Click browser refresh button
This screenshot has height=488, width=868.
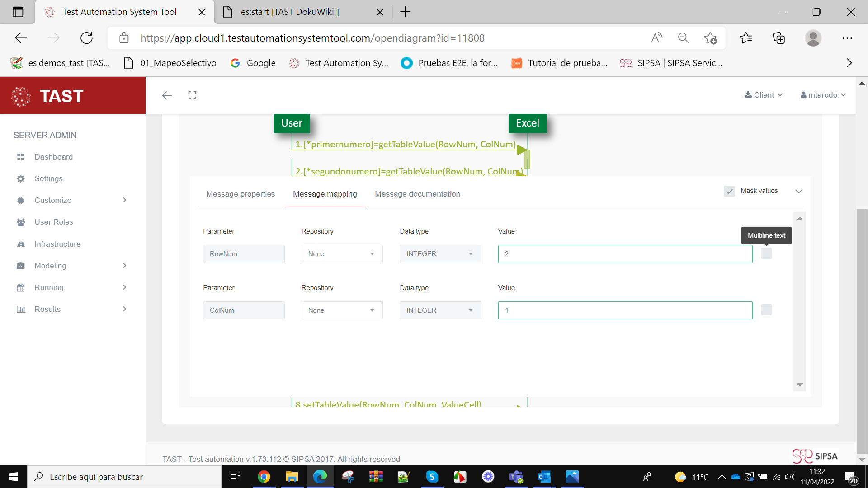click(x=86, y=38)
